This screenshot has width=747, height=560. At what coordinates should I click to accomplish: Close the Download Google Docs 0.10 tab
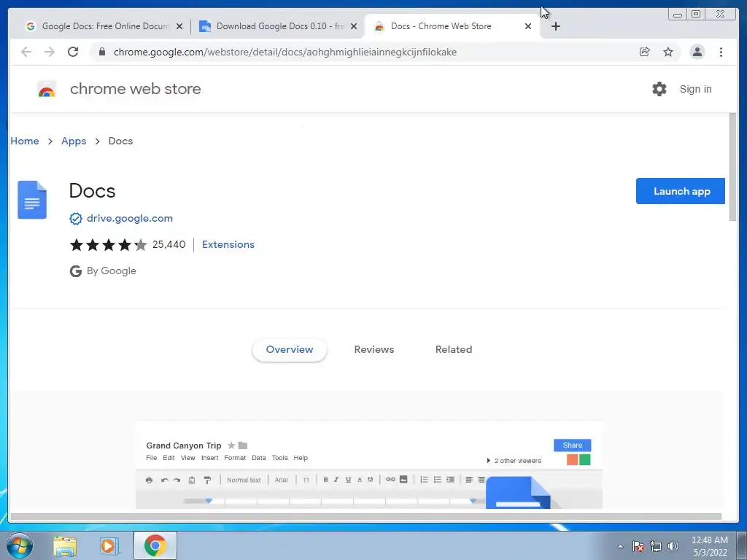click(354, 26)
